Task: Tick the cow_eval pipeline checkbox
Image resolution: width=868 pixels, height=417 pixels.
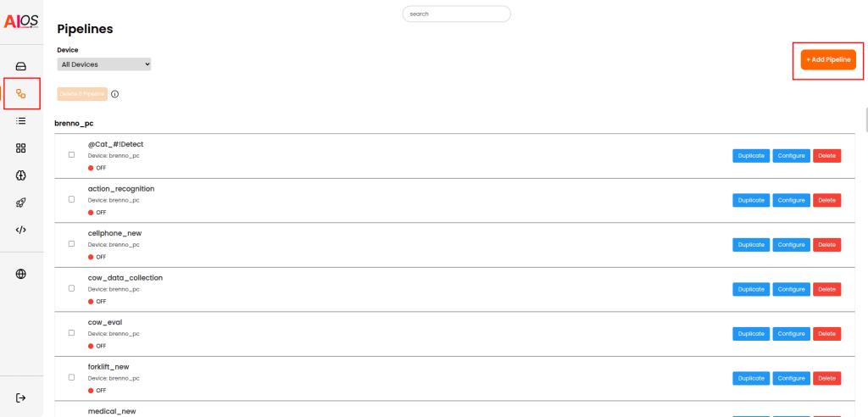Action: 71,333
